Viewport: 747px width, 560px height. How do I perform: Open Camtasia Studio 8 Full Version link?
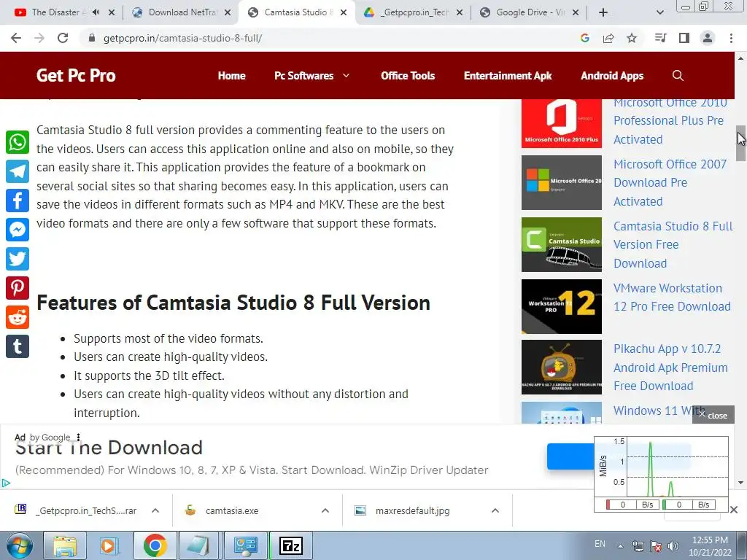[673, 244]
